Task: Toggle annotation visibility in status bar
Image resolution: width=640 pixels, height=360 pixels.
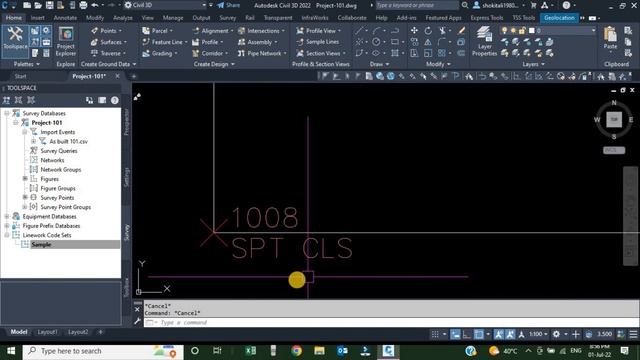Action: (498, 334)
